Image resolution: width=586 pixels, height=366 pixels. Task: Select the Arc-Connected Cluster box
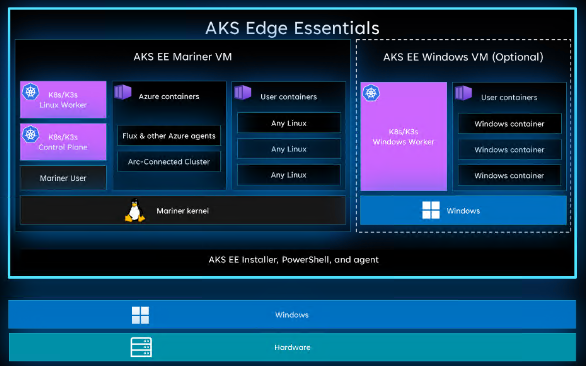point(169,162)
